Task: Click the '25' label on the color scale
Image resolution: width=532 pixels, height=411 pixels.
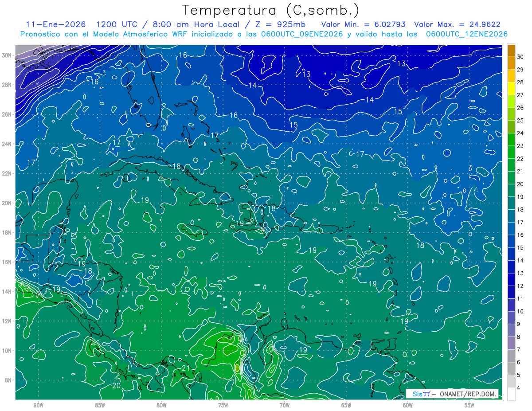Action: [x=520, y=121]
